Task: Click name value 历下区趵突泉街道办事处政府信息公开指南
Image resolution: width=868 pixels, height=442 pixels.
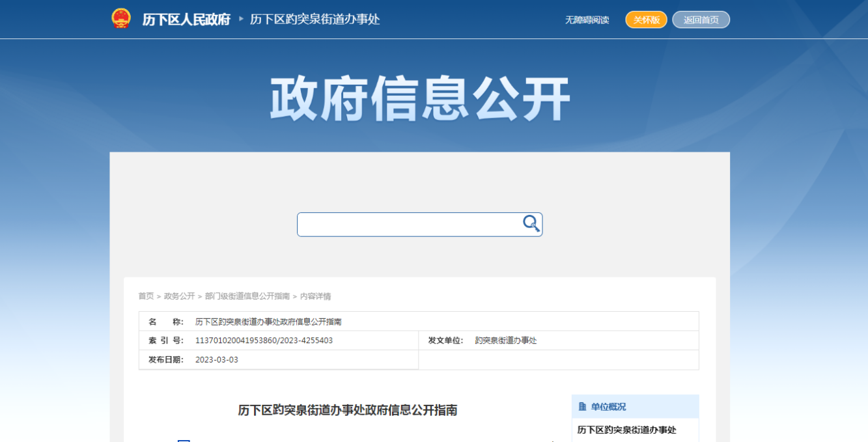Action: 268,322
